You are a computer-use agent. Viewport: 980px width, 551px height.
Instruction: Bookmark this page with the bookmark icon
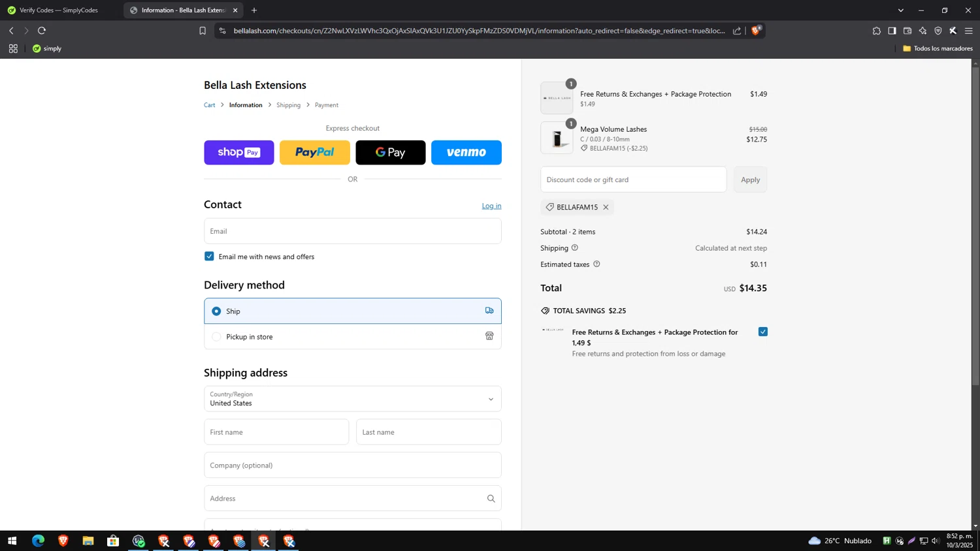203,31
